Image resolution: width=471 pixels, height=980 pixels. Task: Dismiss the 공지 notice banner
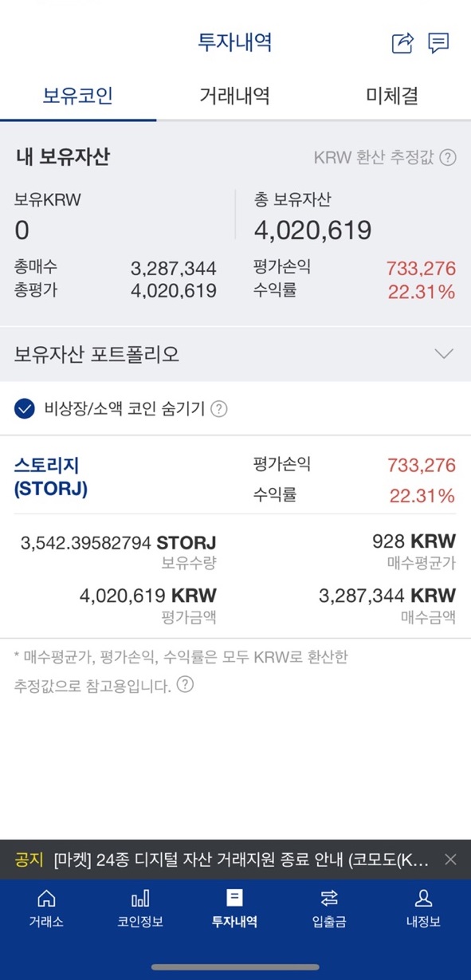tap(450, 860)
